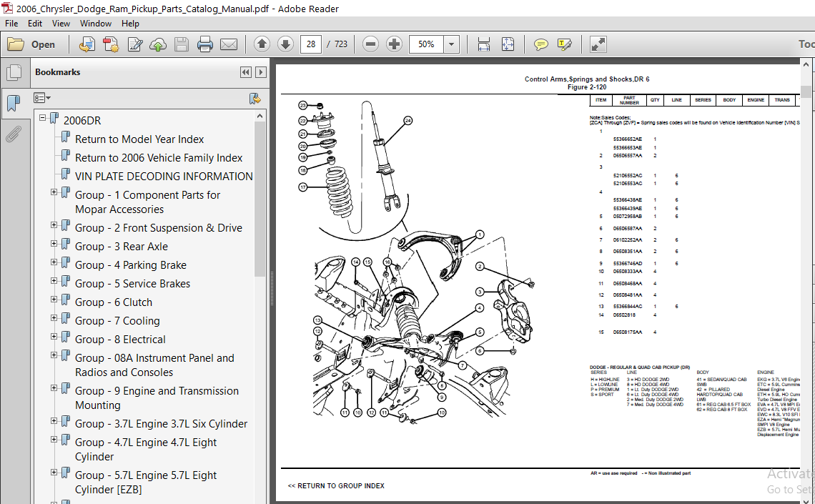Click Return to Model Year Index bookmark
The width and height of the screenshot is (815, 504).
[x=139, y=139]
